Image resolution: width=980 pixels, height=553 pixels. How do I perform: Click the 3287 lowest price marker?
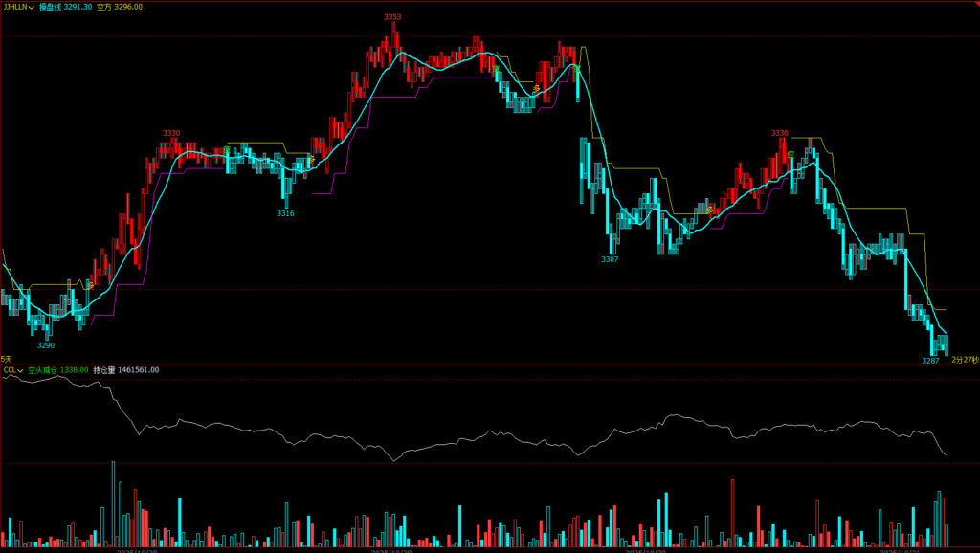(929, 361)
